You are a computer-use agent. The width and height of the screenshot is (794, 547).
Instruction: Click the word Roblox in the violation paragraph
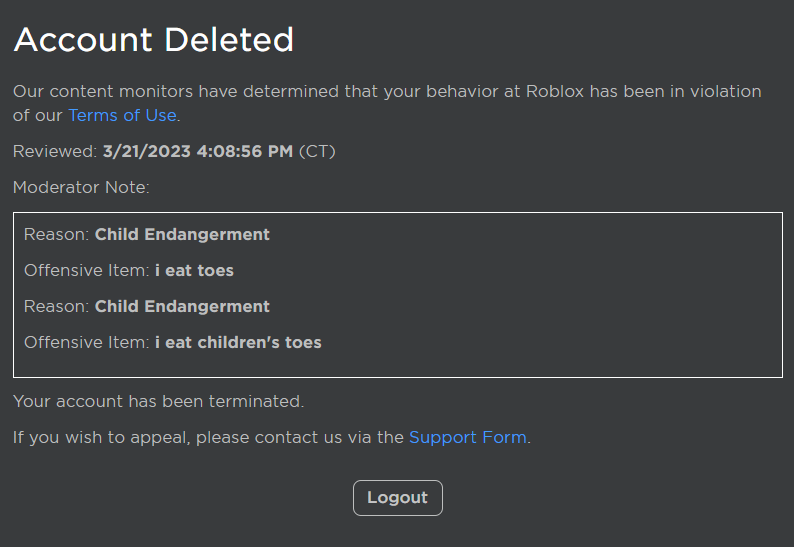click(x=555, y=91)
